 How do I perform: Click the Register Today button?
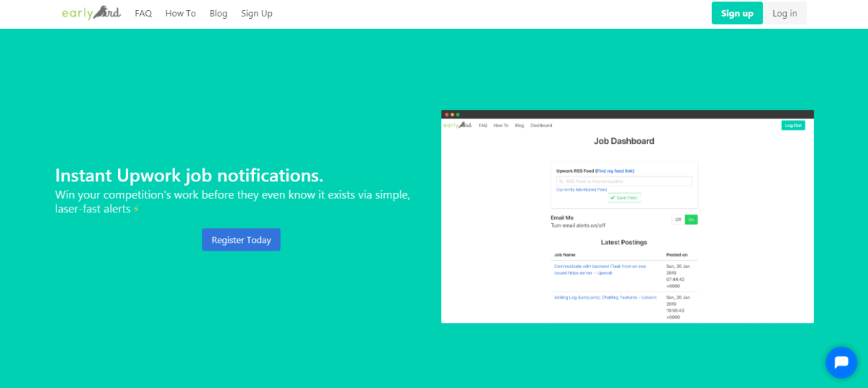pyautogui.click(x=241, y=240)
